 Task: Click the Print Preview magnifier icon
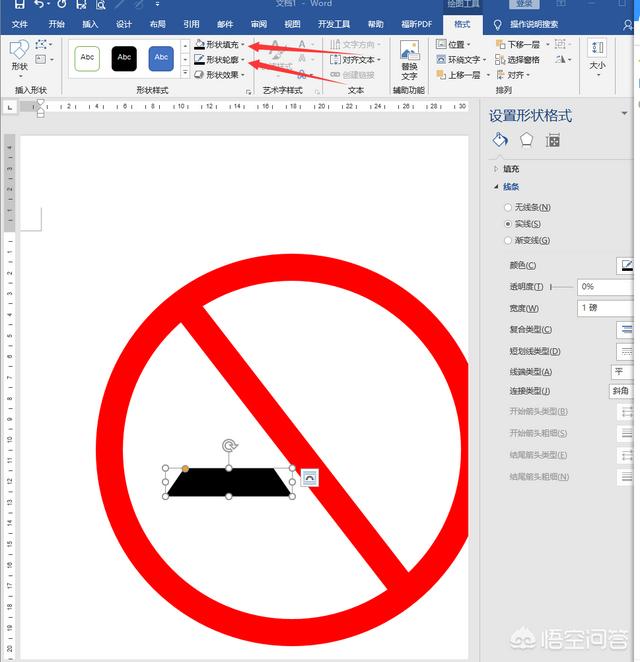pyautogui.click(x=100, y=5)
